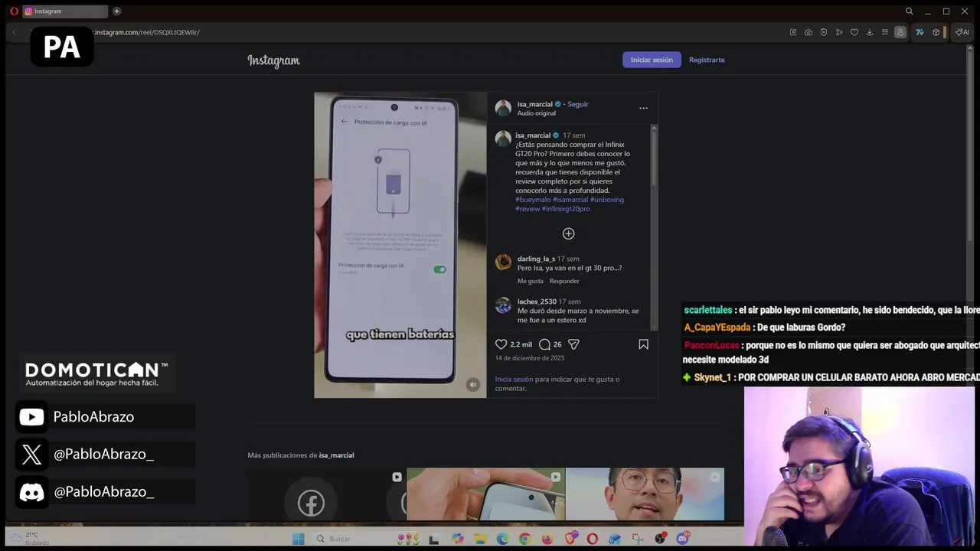
Task: Save the post with bookmark icon
Action: click(x=643, y=344)
